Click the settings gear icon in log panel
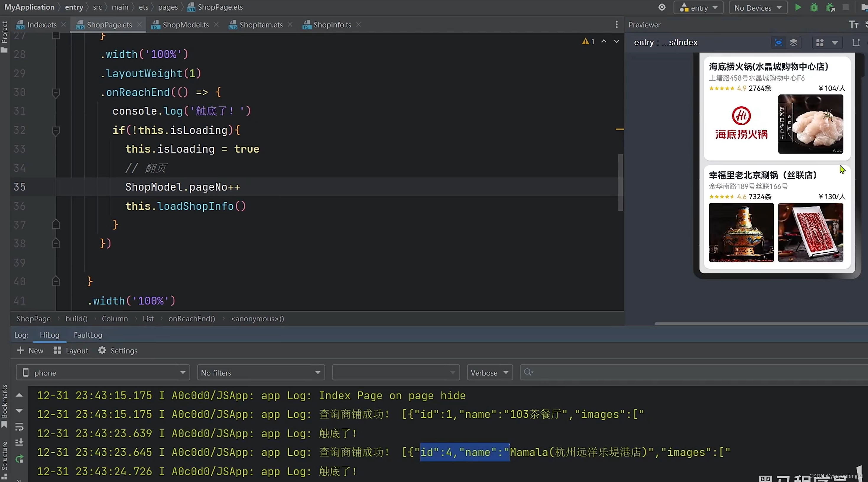Image resolution: width=868 pixels, height=482 pixels. (x=103, y=351)
